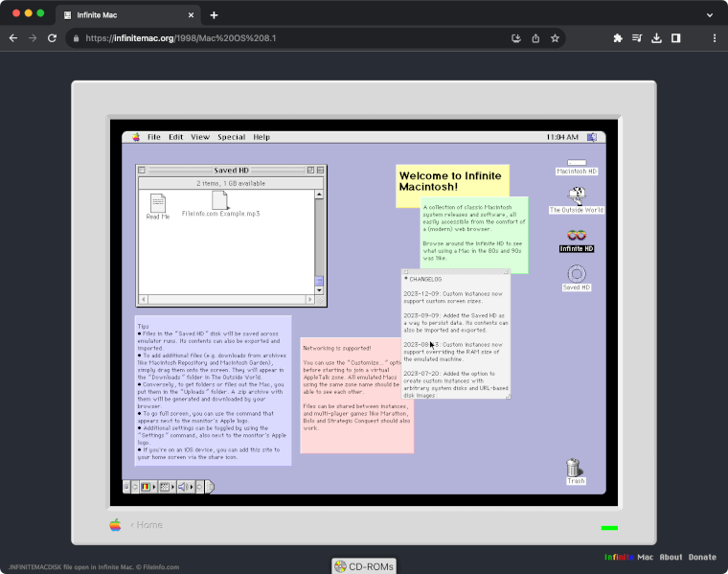
Task: Collapse the Saved HD window with windowshade box
Action: (321, 170)
